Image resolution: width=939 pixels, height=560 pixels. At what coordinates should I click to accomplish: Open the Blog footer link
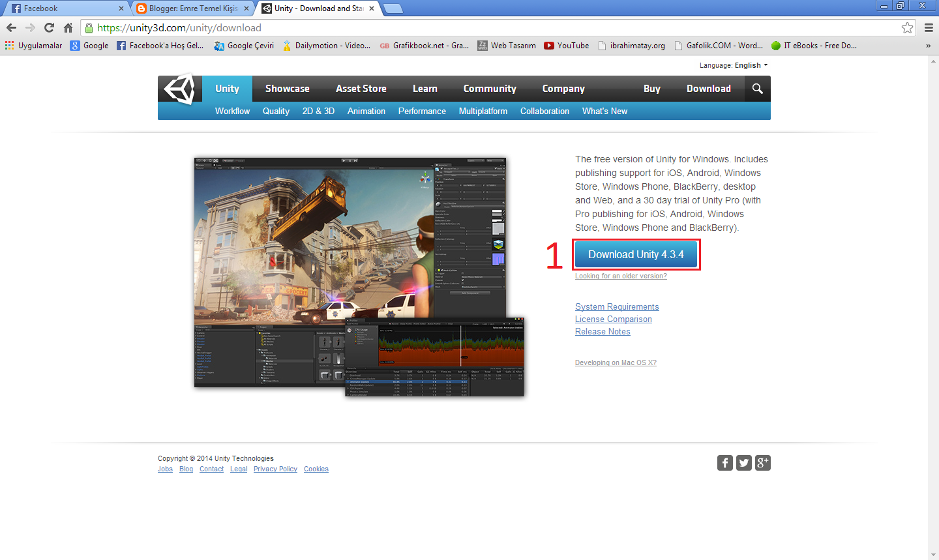186,469
